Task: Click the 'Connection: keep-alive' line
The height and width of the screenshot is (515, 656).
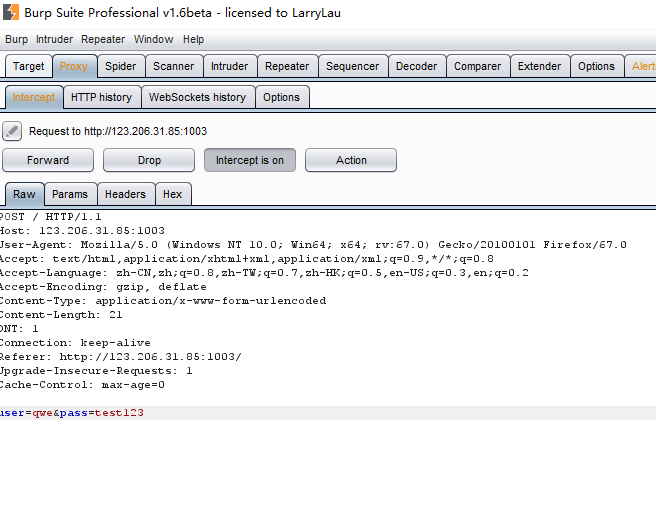Action: pos(75,343)
